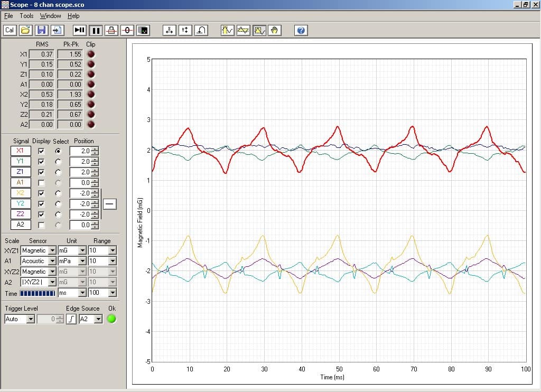Save the scope data with floppy icon
Screen dimensions: 541x392
coord(41,30)
